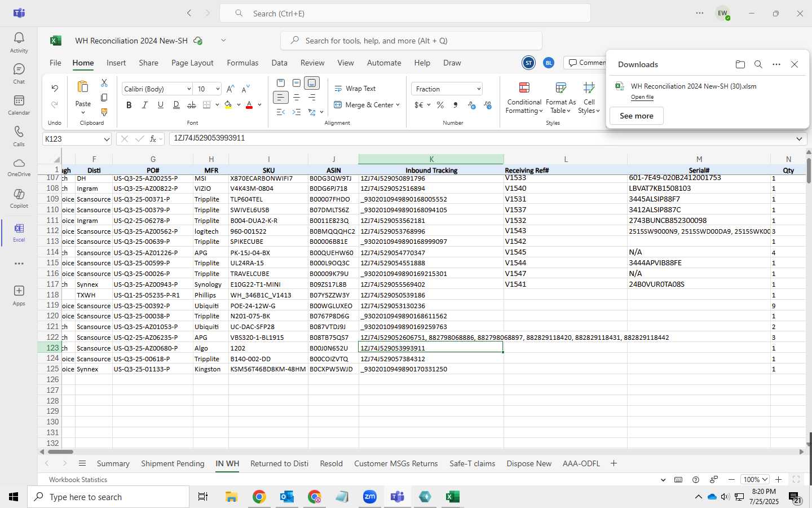The height and width of the screenshot is (508, 812).
Task: Open Format As Table menu
Action: pyautogui.click(x=560, y=98)
